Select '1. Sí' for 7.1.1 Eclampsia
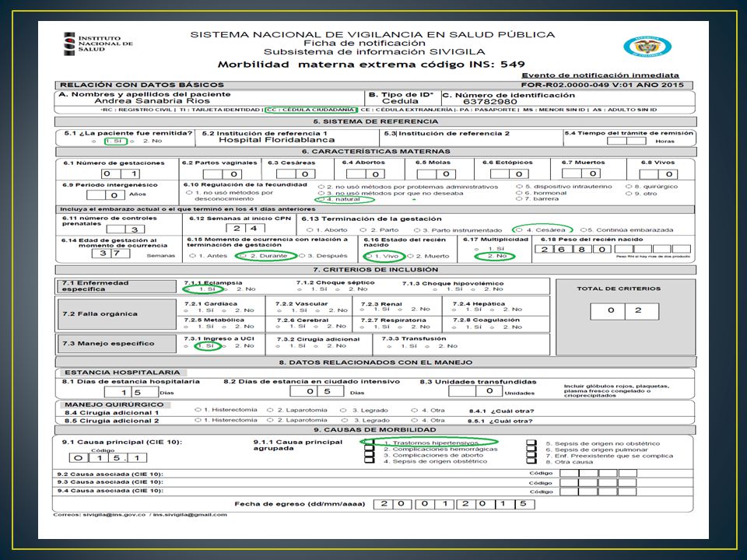Image resolution: width=747 pixels, height=560 pixels. pyautogui.click(x=188, y=289)
